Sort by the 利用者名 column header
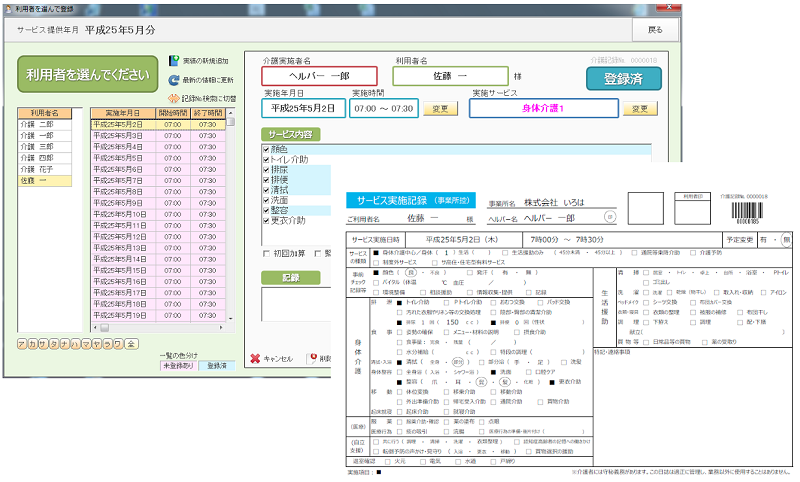 (44, 113)
